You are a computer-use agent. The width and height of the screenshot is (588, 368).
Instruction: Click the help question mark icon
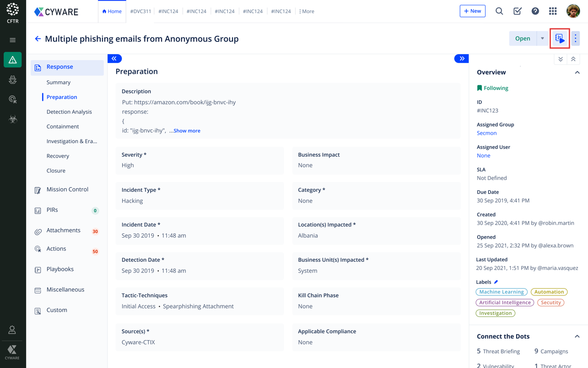click(535, 11)
